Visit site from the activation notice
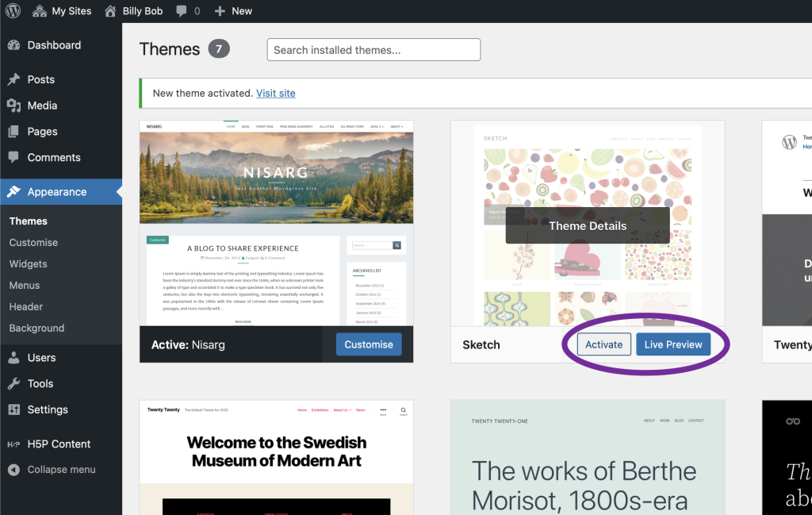Image resolution: width=812 pixels, height=515 pixels. pos(275,92)
